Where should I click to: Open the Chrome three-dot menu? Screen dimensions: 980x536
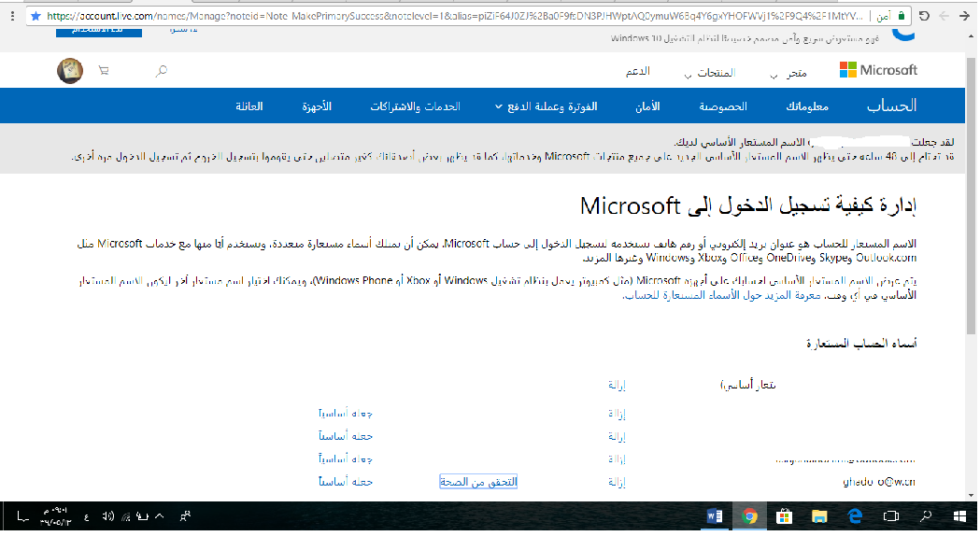12,16
